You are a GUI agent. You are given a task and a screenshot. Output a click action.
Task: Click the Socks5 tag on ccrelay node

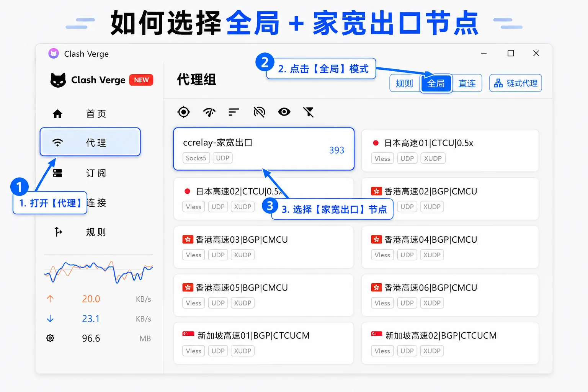pyautogui.click(x=196, y=158)
